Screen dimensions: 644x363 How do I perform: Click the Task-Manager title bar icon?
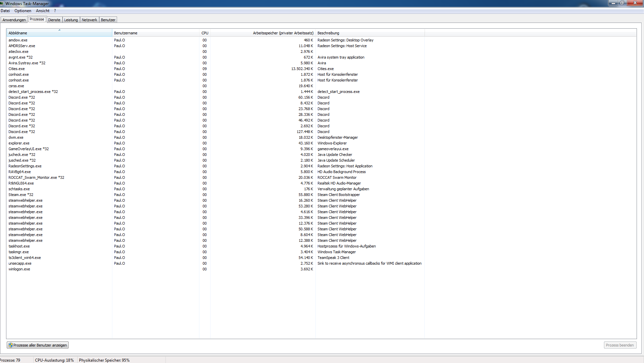pos(2,3)
